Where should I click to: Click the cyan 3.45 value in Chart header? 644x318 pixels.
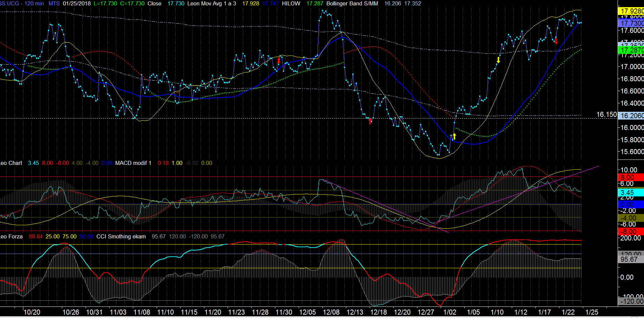(33, 163)
